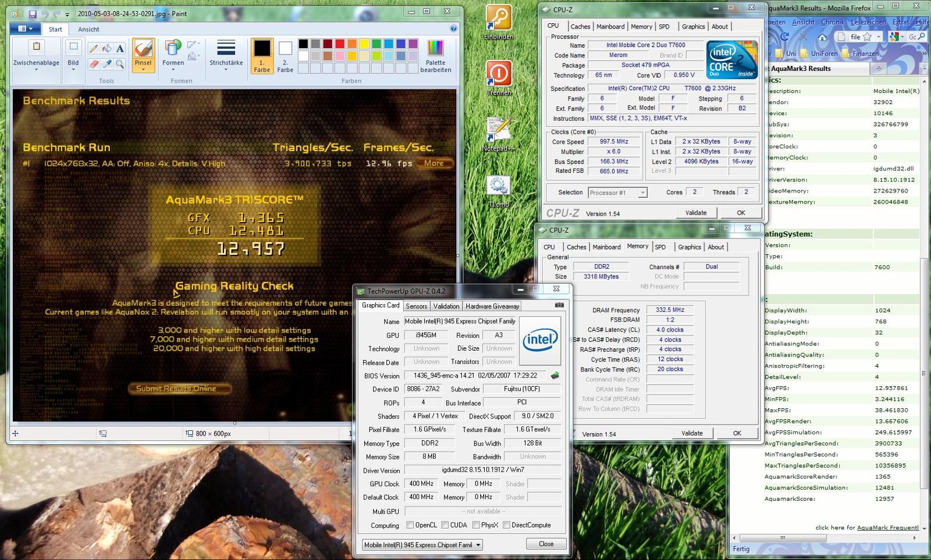Viewport: 931px width, 560px height.
Task: Click the Paint Save icon in title bar
Action: pyautogui.click(x=33, y=13)
